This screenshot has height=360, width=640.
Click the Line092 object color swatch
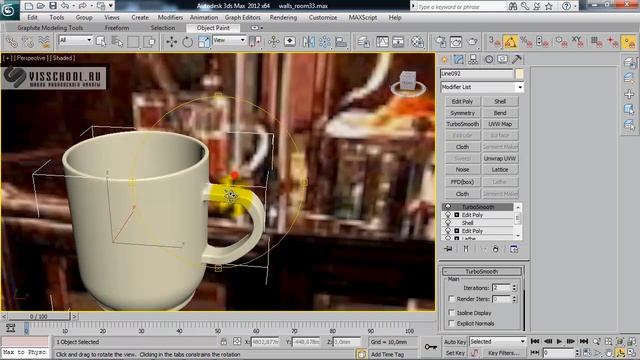tap(519, 74)
